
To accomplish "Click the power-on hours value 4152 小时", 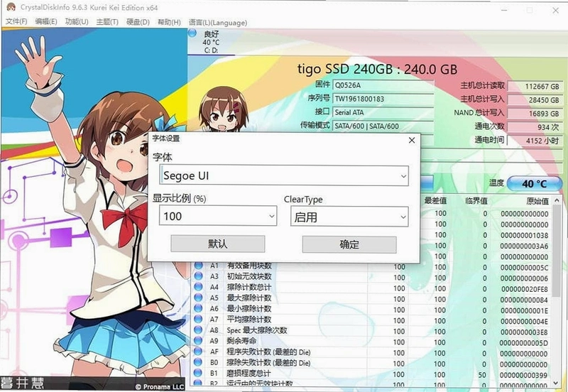I will pyautogui.click(x=535, y=141).
